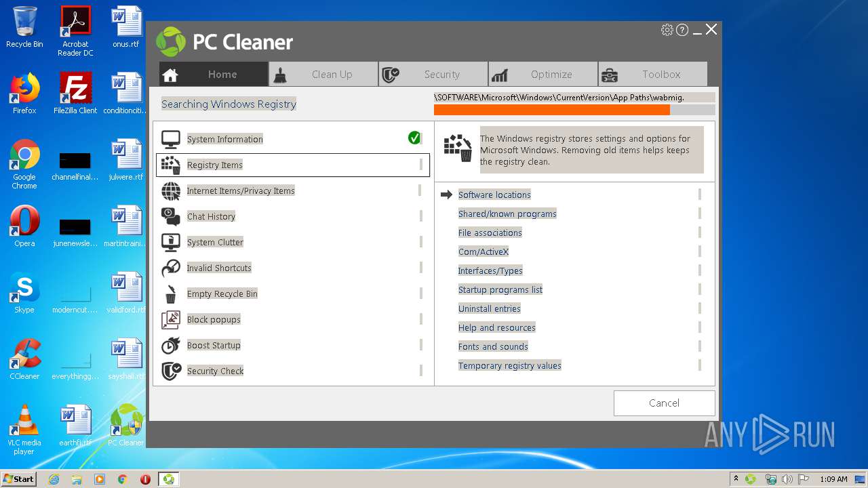The width and height of the screenshot is (868, 488).
Task: Select the Skype desktop icon
Action: click(x=24, y=293)
